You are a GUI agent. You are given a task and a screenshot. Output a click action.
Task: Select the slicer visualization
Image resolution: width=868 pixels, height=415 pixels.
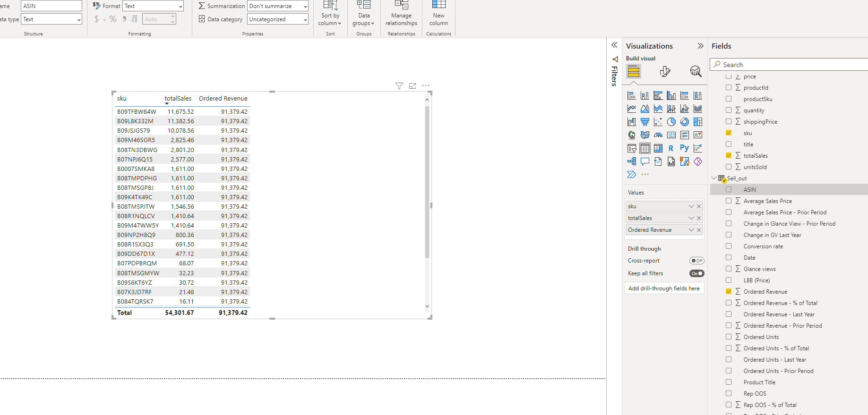(x=631, y=148)
